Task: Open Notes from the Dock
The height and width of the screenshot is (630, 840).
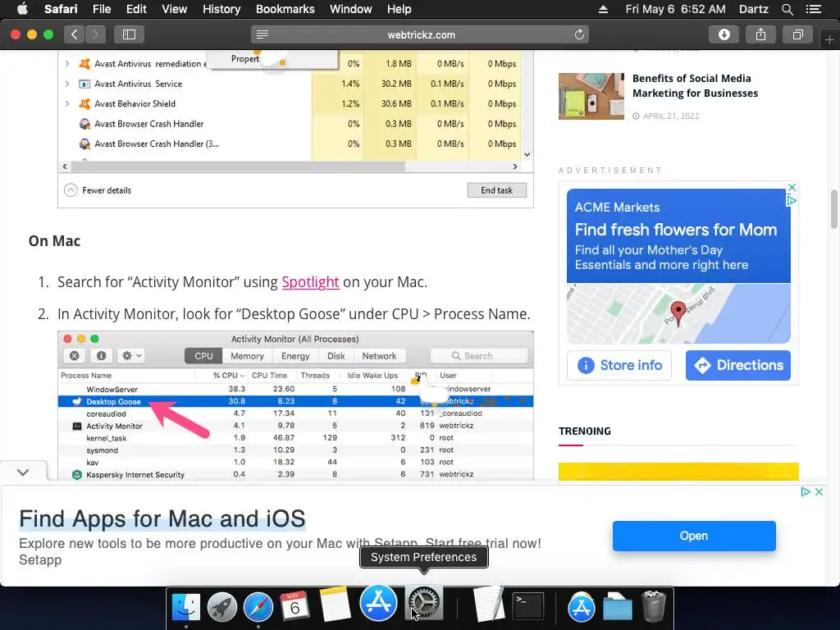Action: (x=335, y=605)
